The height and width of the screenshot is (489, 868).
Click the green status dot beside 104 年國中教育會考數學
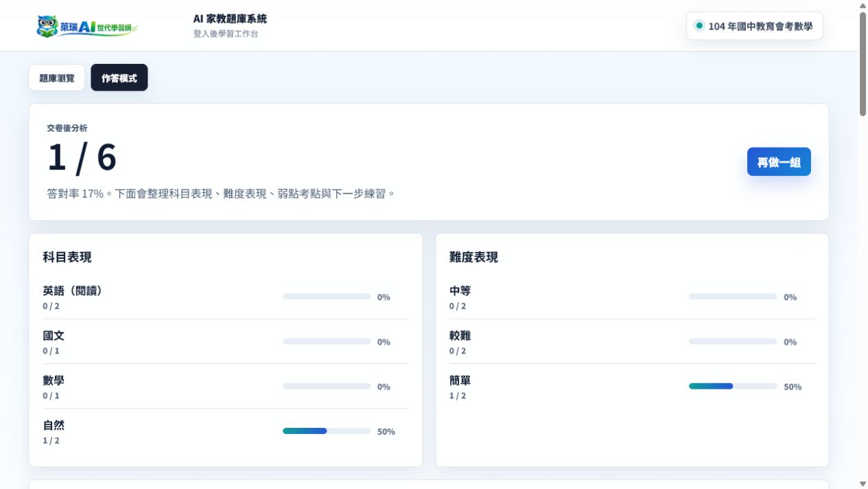click(699, 25)
